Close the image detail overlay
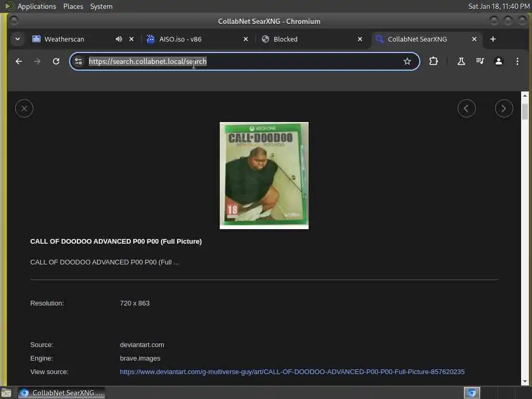 24,109
